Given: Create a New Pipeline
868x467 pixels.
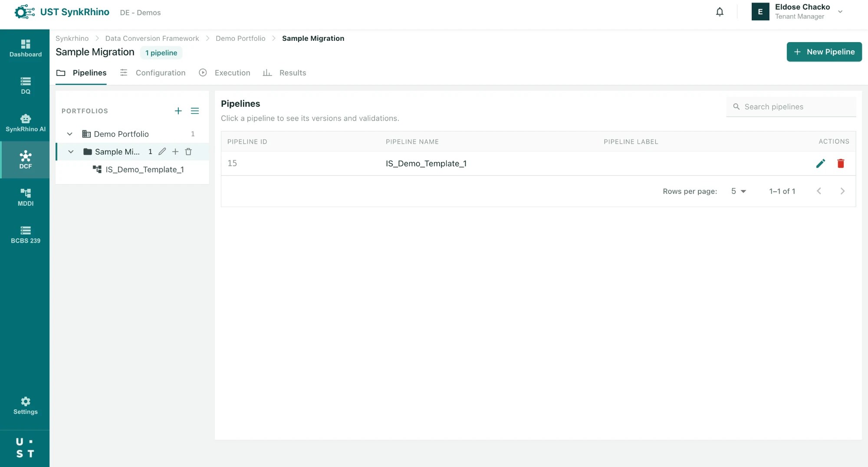Looking at the screenshot, I should click(x=824, y=52).
